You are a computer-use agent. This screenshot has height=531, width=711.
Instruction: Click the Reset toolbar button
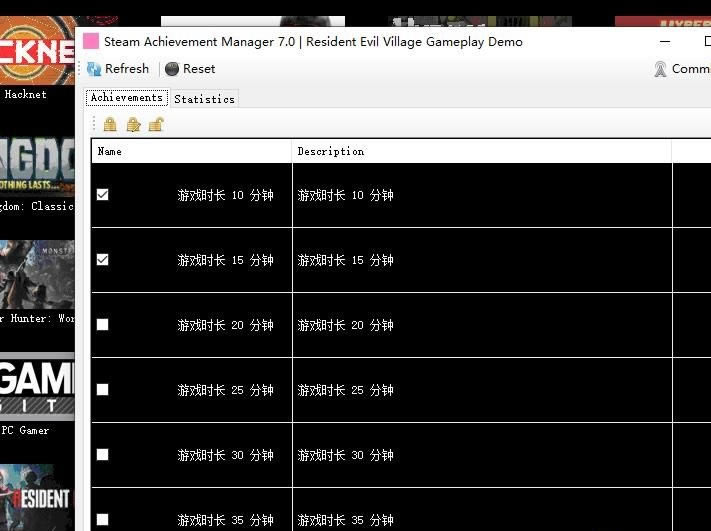point(190,69)
